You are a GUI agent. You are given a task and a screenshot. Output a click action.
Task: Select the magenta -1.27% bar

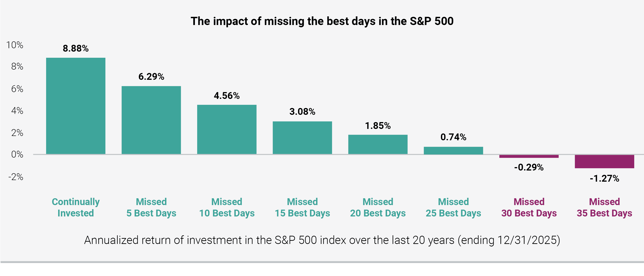click(604, 162)
